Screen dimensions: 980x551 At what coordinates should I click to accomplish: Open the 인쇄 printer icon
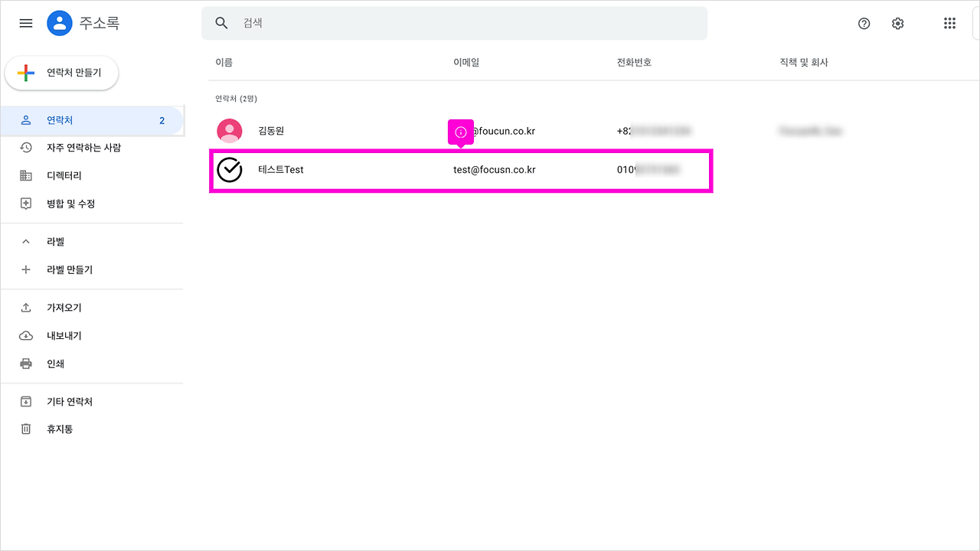(x=25, y=364)
